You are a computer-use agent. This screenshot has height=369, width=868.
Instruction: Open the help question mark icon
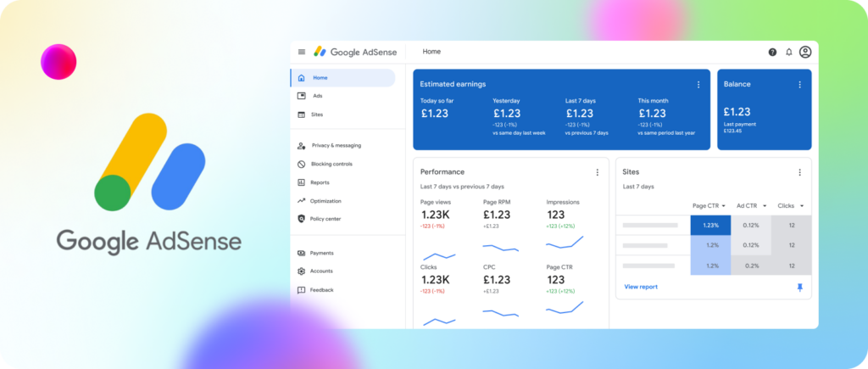coord(772,52)
